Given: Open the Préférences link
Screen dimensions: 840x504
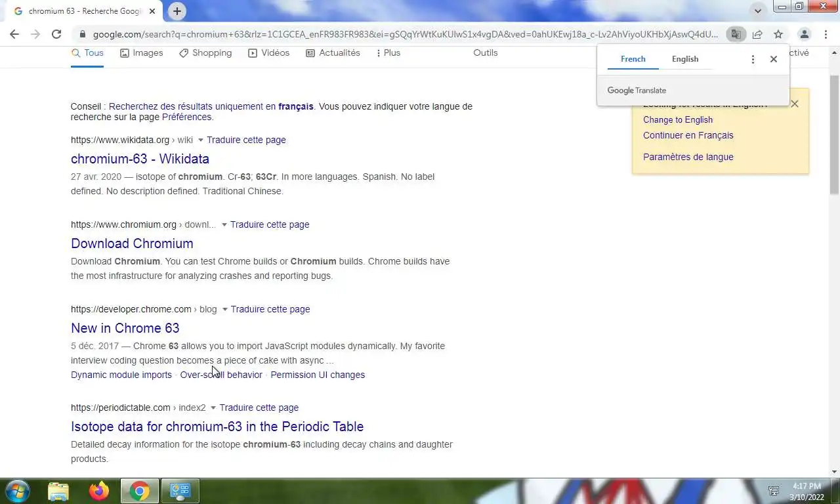Looking at the screenshot, I should (186, 117).
